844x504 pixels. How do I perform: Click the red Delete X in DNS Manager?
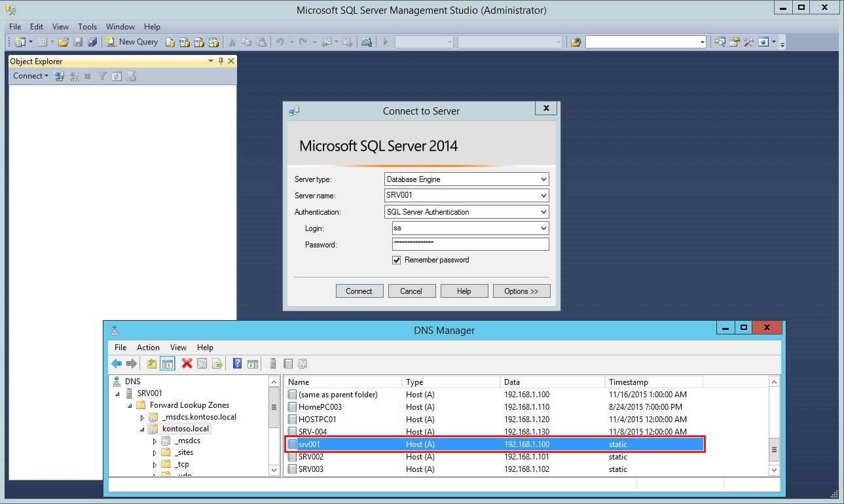point(187,363)
